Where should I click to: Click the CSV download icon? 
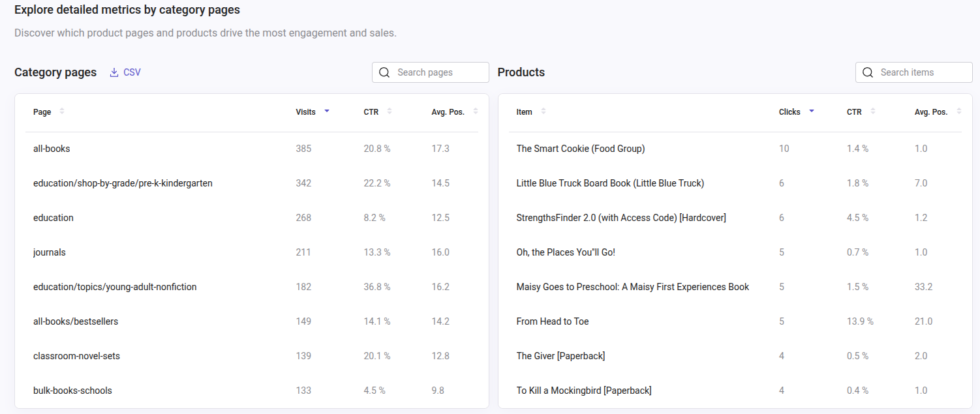[x=114, y=72]
